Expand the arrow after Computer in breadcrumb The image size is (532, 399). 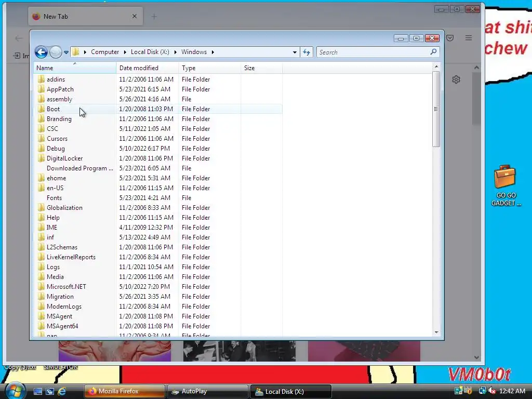coord(125,52)
